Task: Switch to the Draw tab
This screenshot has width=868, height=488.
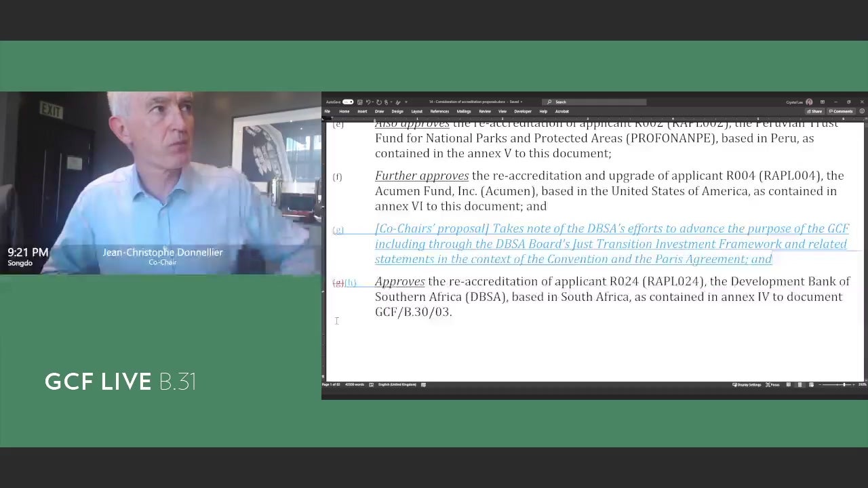Action: pos(379,111)
